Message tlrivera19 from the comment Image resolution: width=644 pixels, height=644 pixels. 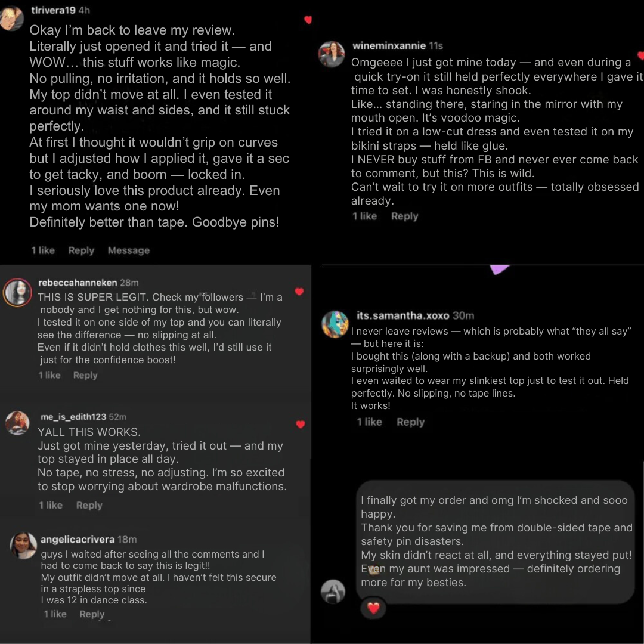click(129, 250)
